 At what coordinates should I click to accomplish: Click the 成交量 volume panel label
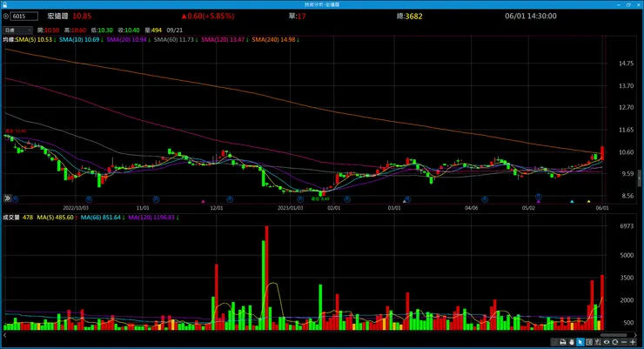tap(11, 218)
